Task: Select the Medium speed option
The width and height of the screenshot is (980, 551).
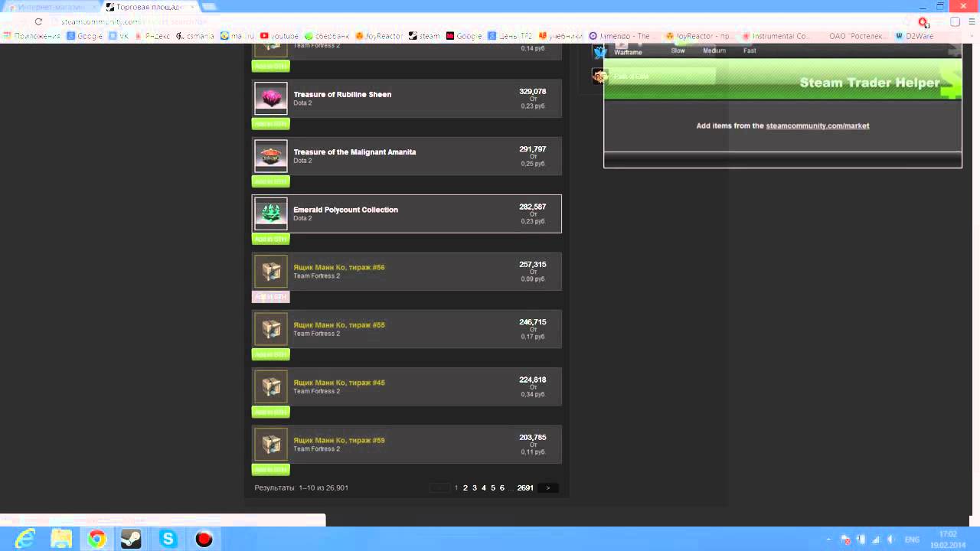Action: tap(714, 51)
